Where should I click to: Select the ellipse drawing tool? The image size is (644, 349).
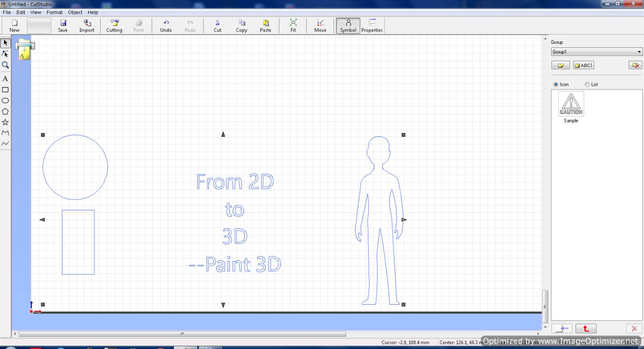[5, 101]
